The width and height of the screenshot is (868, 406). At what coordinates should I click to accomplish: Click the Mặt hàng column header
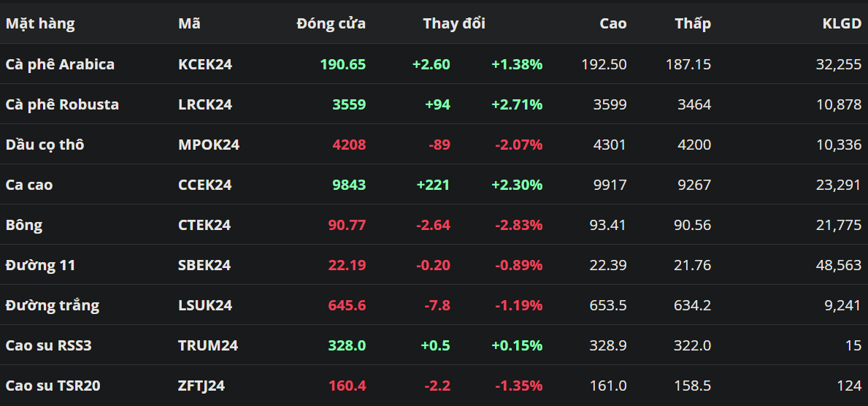click(40, 23)
